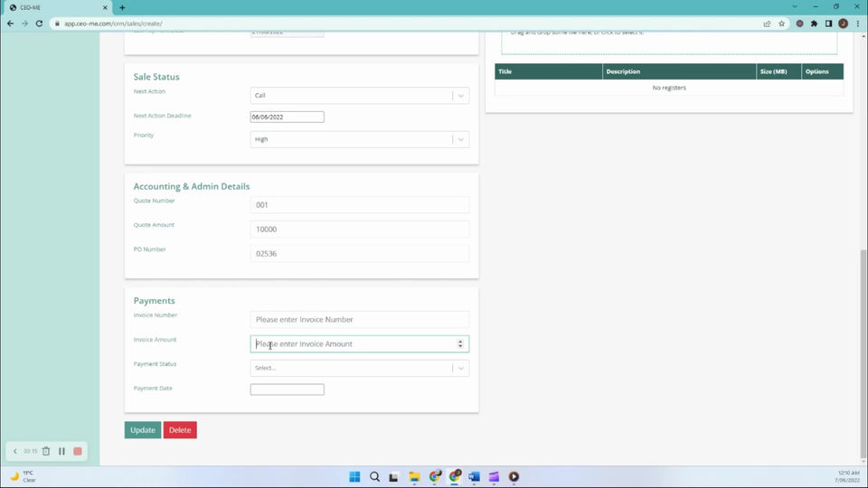
Task: Click the address bar URL
Action: pos(113,23)
